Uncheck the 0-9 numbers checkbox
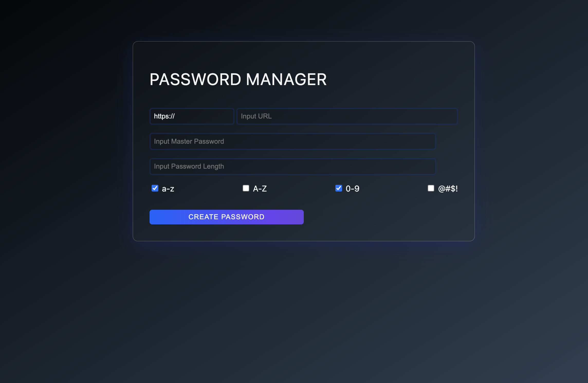The height and width of the screenshot is (383, 588). point(339,188)
